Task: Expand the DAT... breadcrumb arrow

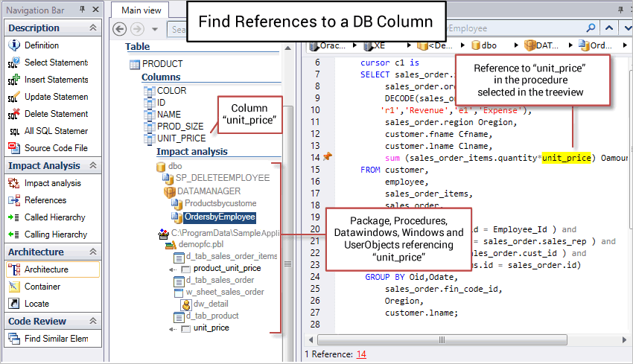Action: click(570, 45)
